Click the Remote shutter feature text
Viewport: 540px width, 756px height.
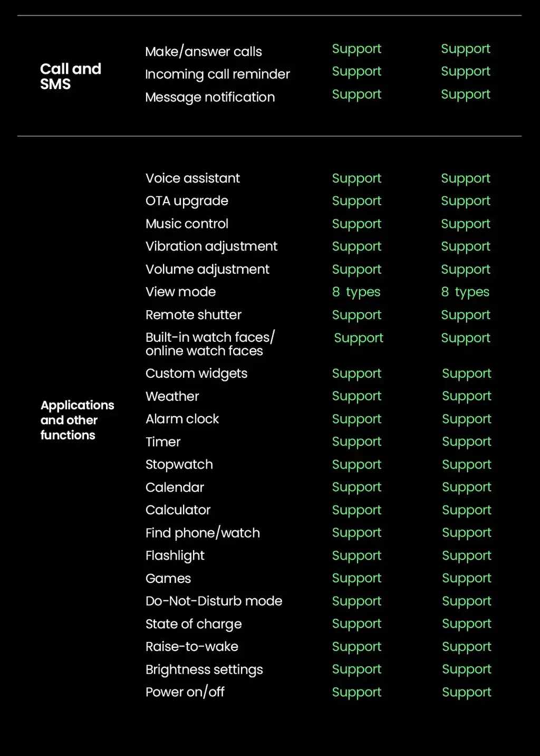194,315
